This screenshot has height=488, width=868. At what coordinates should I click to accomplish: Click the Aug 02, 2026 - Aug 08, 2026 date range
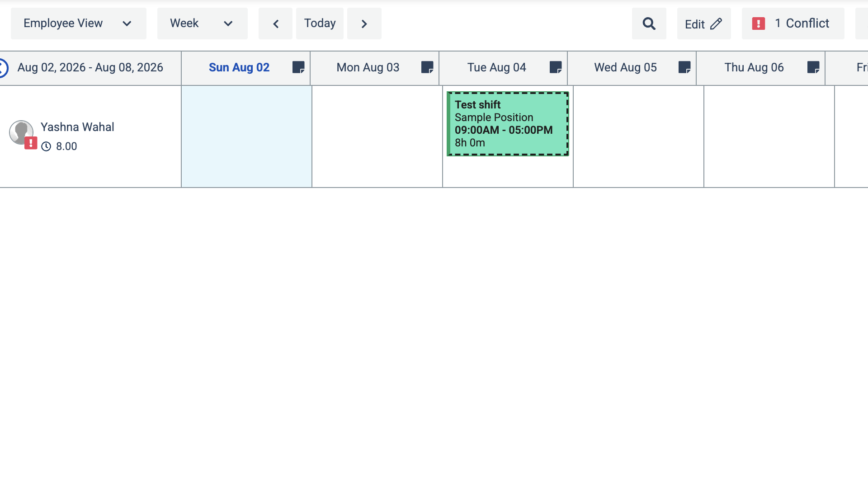point(90,67)
